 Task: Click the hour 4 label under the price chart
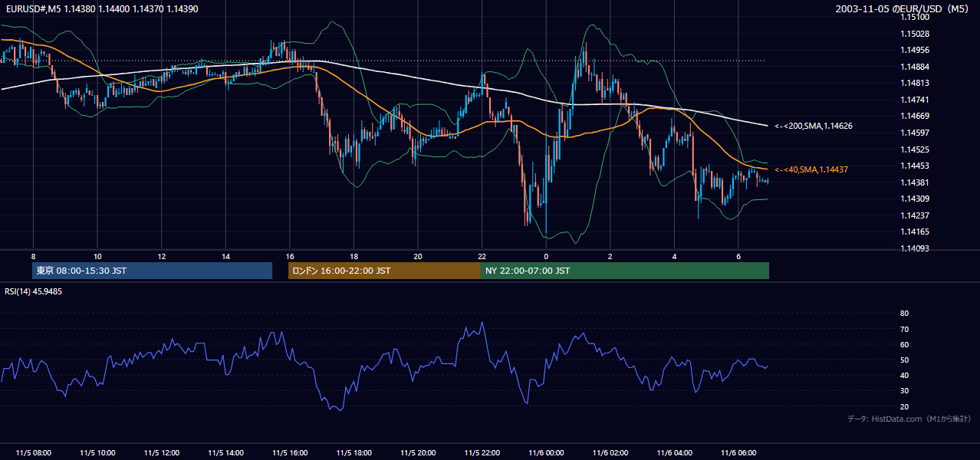[x=675, y=256]
